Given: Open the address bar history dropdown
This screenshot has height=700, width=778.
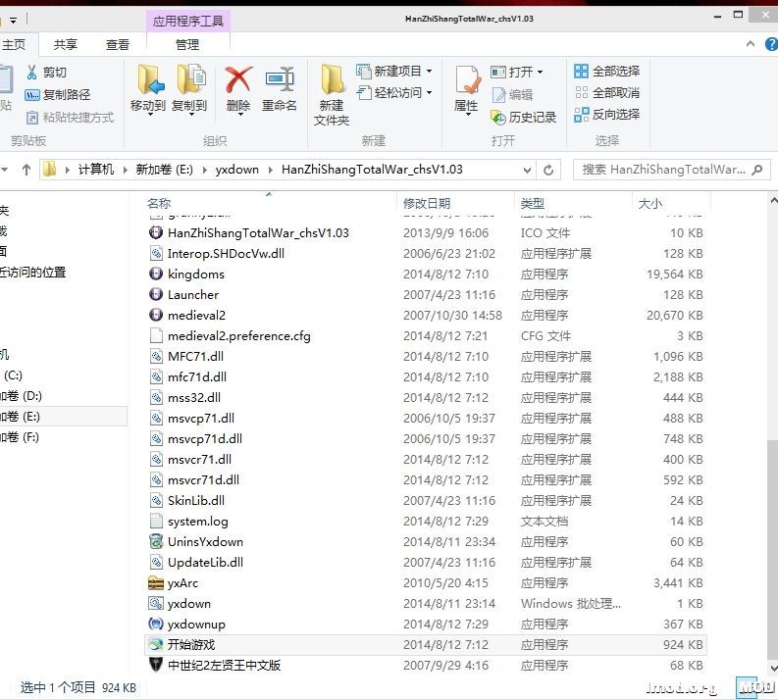Looking at the screenshot, I should [526, 170].
